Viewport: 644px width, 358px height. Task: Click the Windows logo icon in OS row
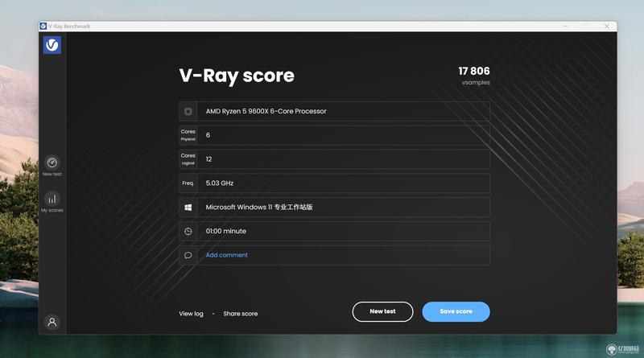click(x=188, y=208)
